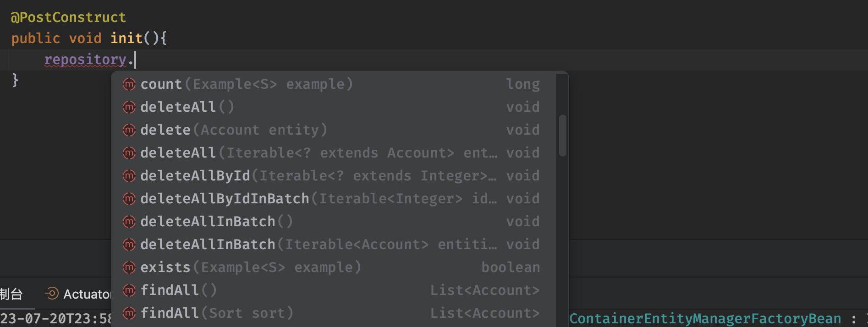Click method icon next to deleteAllById
The height and width of the screenshot is (327, 868).
tap(129, 176)
